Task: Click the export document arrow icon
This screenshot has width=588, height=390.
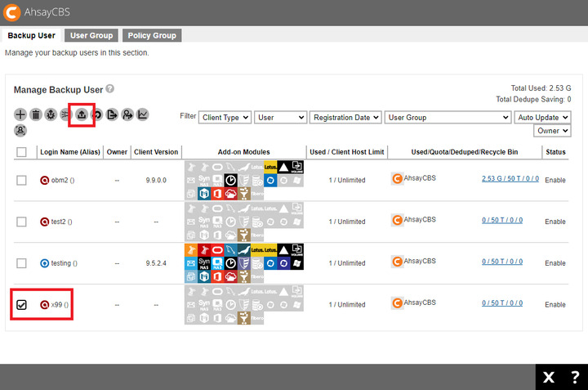Action: click(112, 114)
